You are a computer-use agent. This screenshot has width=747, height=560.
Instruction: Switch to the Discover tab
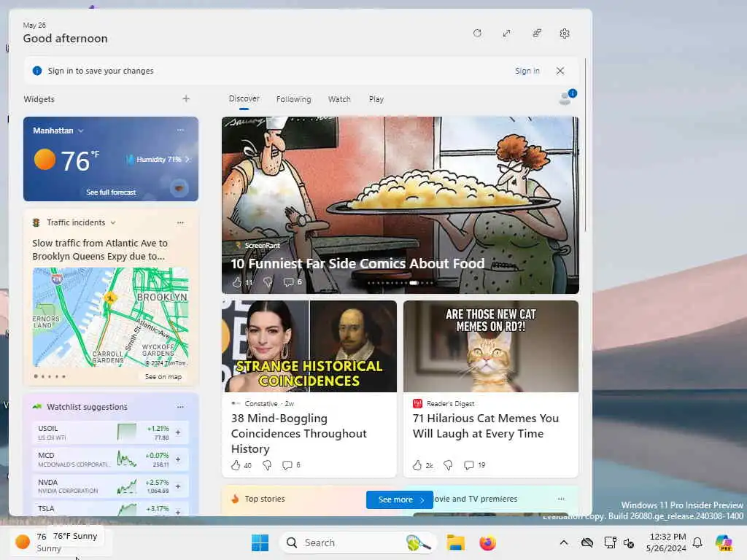pyautogui.click(x=244, y=98)
